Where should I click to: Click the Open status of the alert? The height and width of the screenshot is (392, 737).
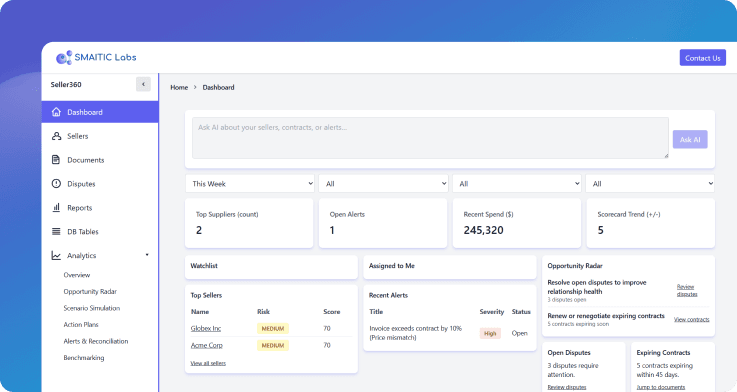tap(519, 333)
